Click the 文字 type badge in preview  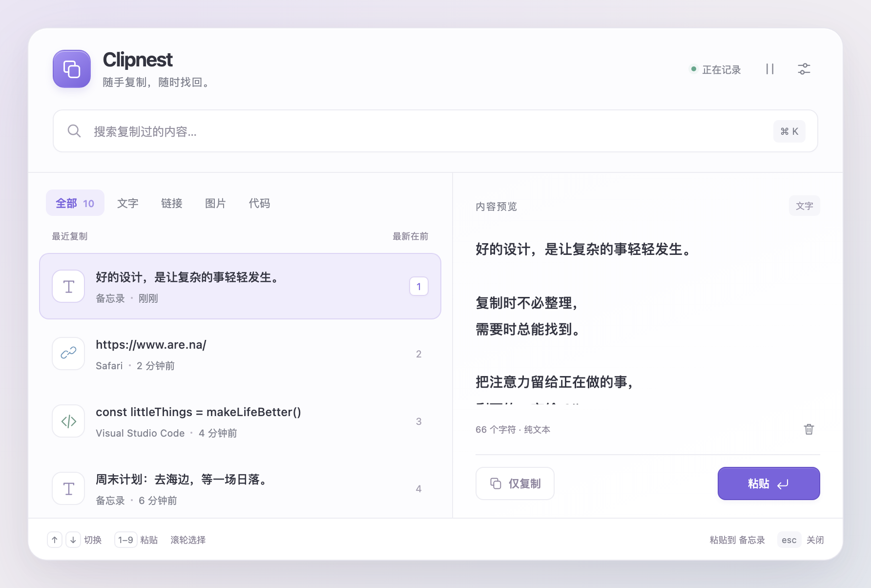(805, 206)
